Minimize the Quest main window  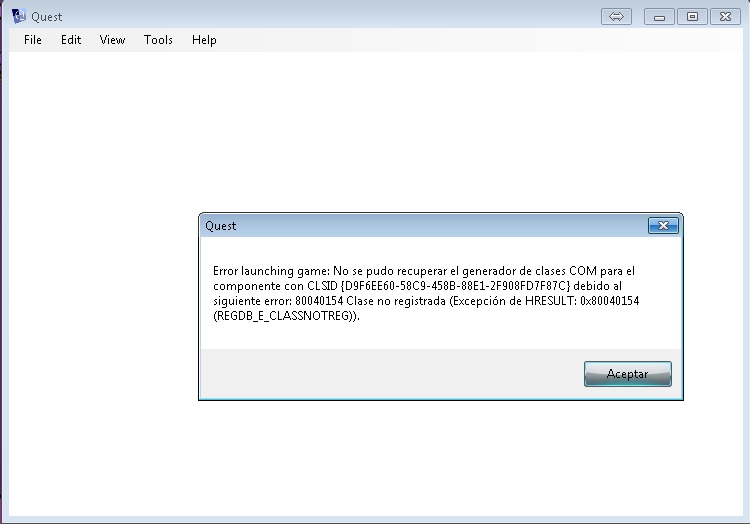(659, 16)
